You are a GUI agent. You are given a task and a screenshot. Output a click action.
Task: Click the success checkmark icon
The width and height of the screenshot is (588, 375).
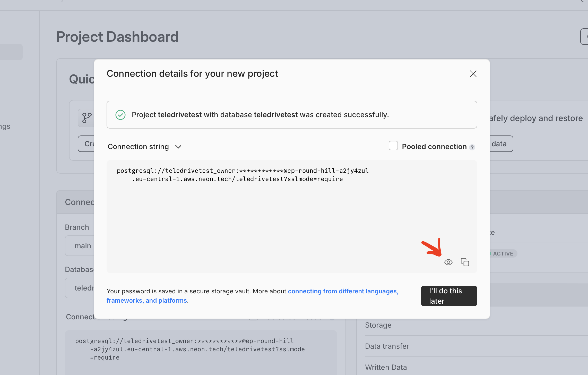[120, 115]
